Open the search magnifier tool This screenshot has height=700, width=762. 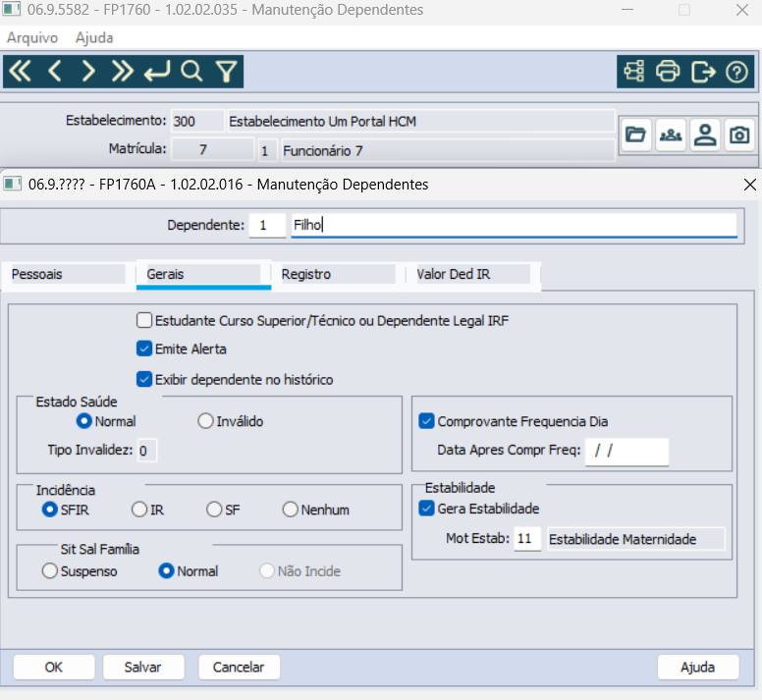(191, 72)
